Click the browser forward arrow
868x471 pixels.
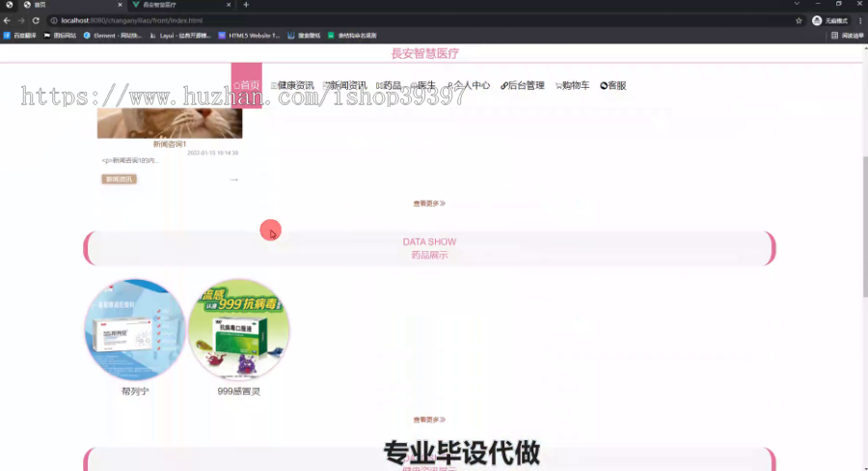[x=21, y=20]
